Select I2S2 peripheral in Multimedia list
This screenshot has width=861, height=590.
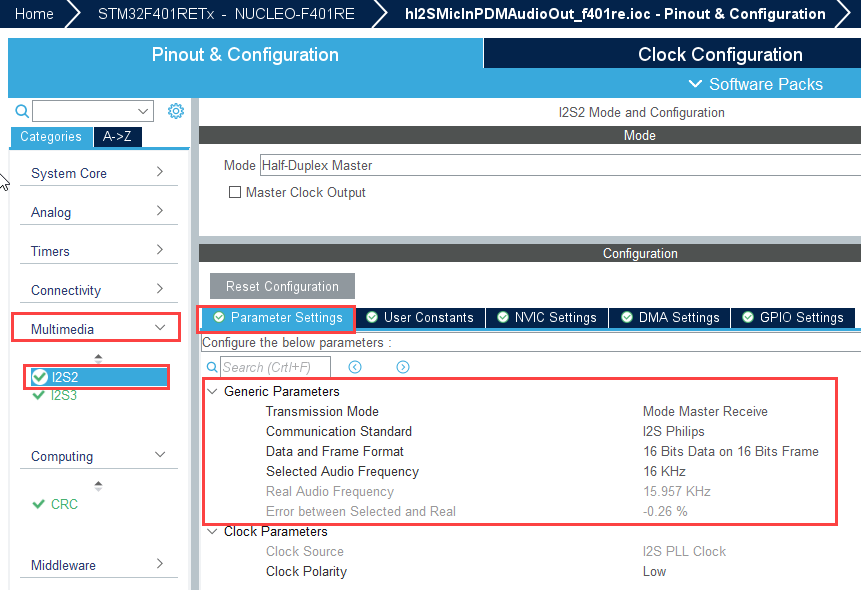(65, 377)
